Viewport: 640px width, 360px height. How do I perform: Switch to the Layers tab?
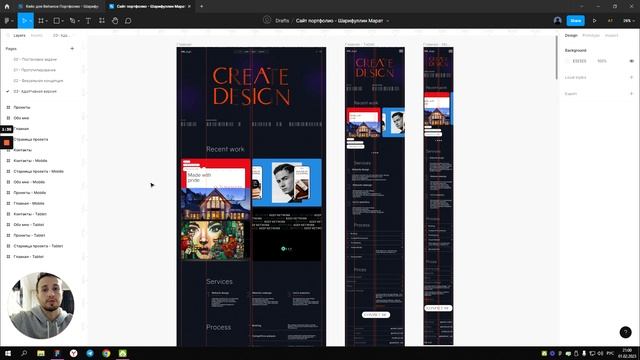[19, 36]
